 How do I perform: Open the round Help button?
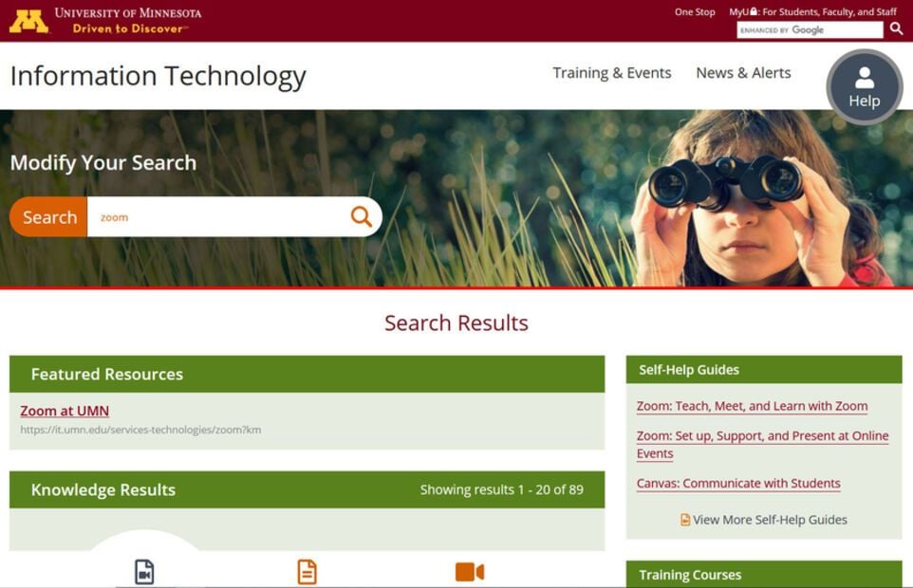(864, 87)
